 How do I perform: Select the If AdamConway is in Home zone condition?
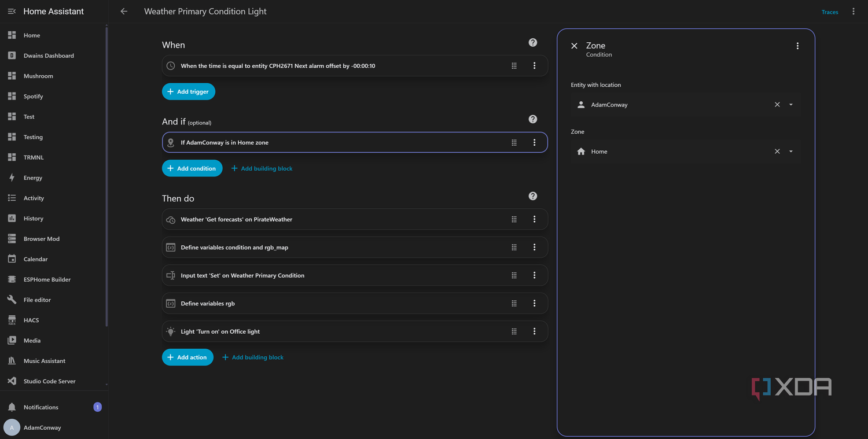pyautogui.click(x=355, y=143)
